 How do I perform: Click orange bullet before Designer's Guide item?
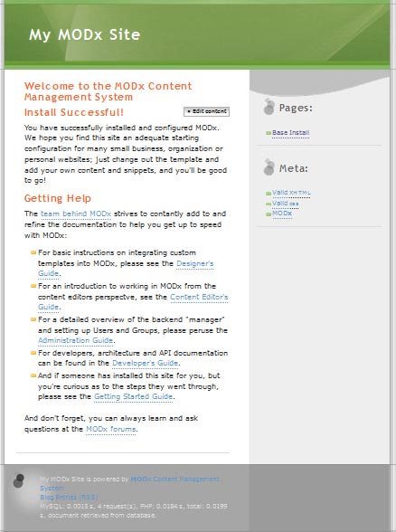(x=33, y=252)
